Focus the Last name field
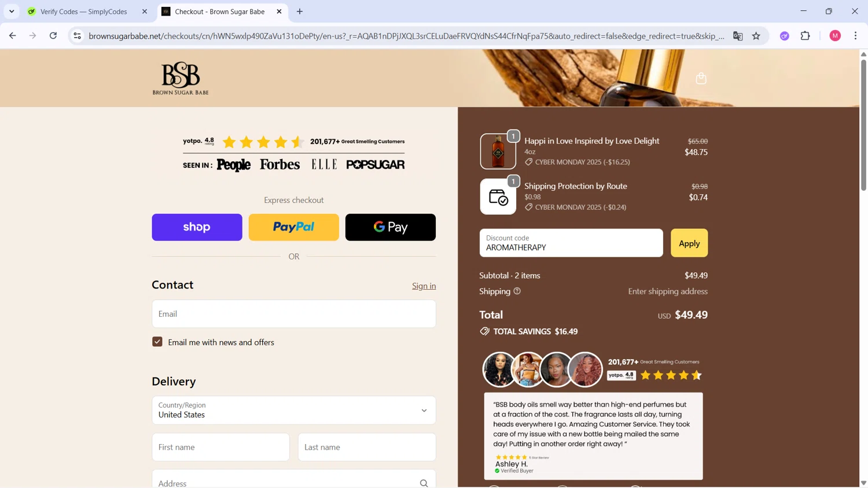Viewport: 868px width, 488px height. 367,447
